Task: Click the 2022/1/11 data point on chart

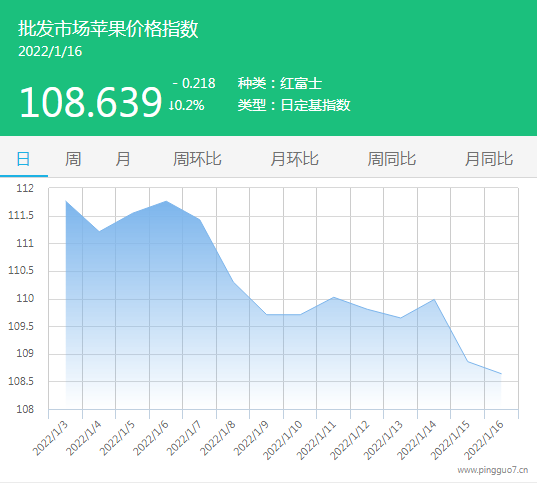Action: pos(334,297)
